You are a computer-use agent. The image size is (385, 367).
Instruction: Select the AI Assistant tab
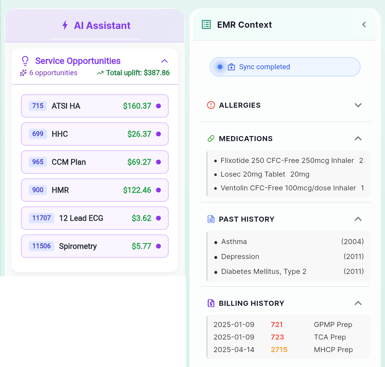click(95, 26)
